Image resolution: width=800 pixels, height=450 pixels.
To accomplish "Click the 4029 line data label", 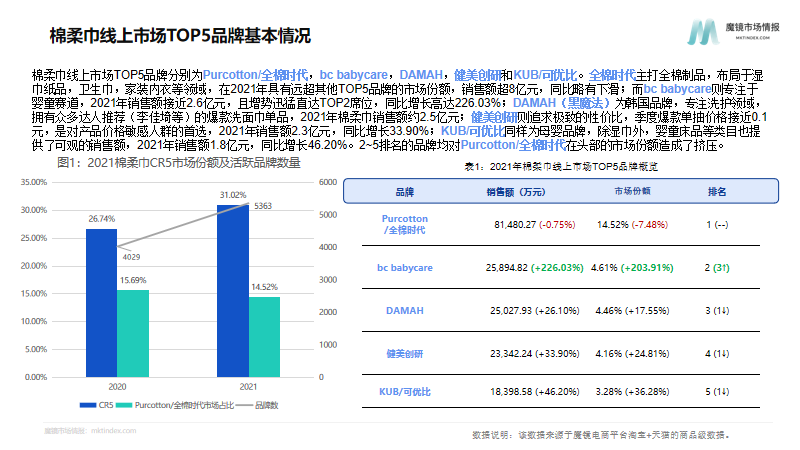I will click(131, 257).
